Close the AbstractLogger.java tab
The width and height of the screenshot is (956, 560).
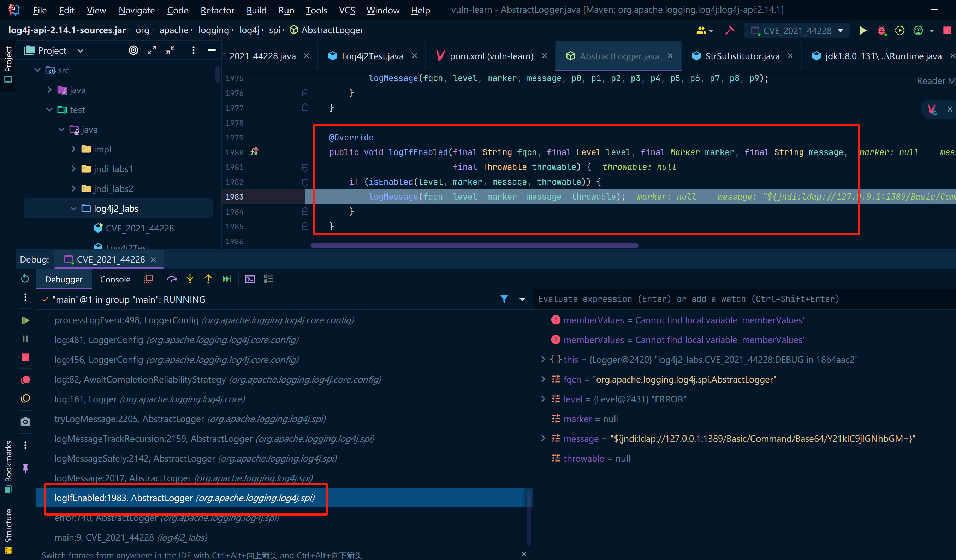click(x=670, y=56)
